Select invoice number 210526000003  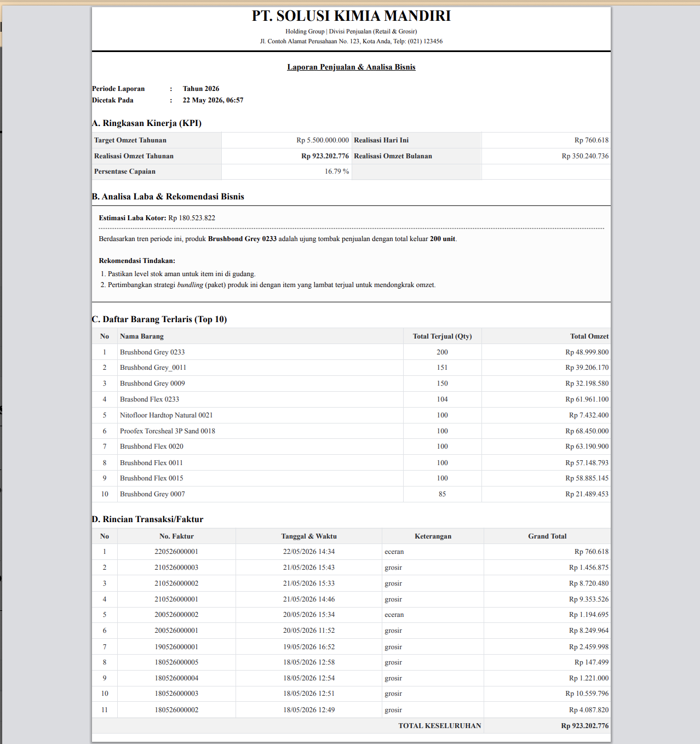176,568
